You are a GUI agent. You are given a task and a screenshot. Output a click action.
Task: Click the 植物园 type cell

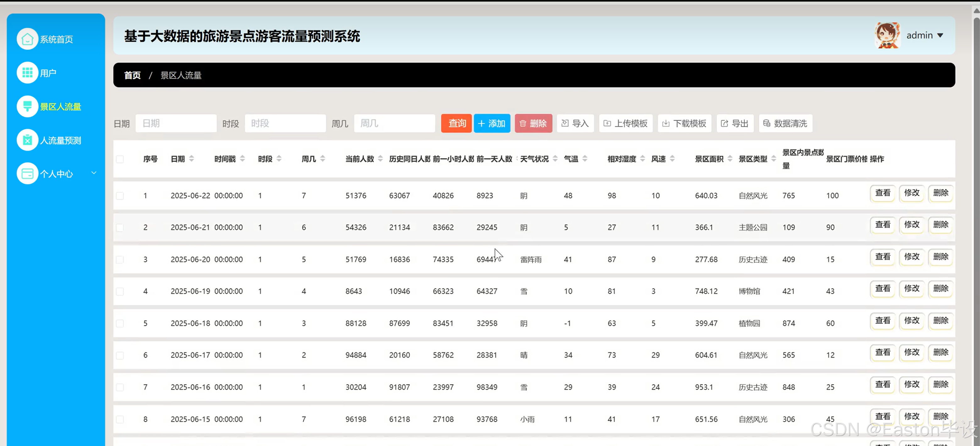pyautogui.click(x=749, y=323)
